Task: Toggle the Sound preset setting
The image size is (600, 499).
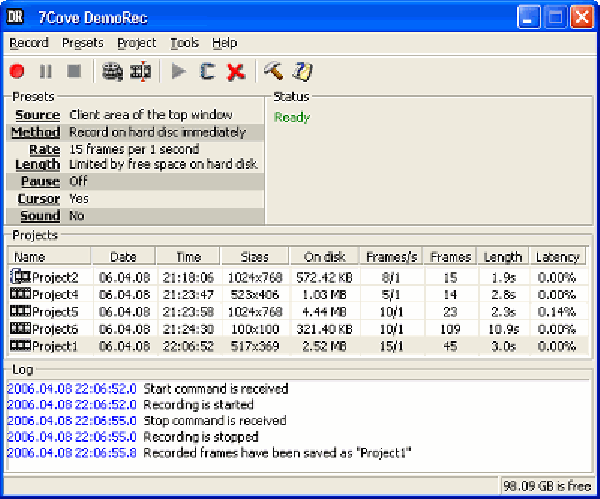Action: [x=39, y=216]
